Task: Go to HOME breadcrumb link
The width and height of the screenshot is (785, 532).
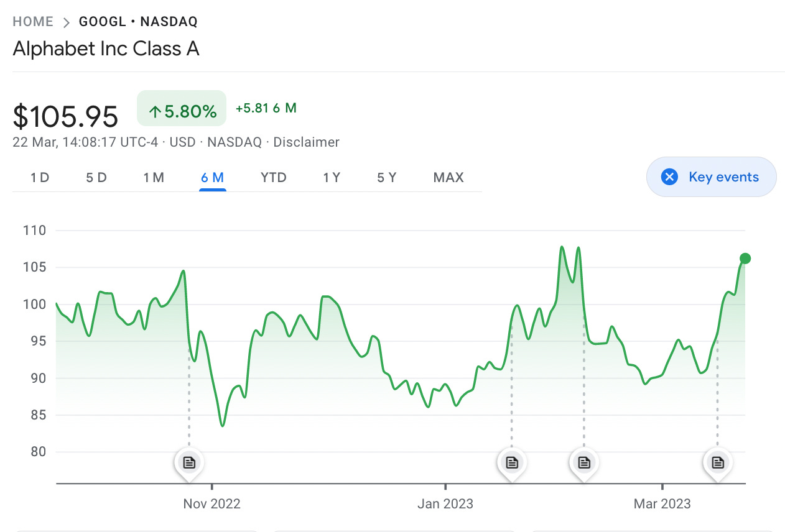Action: [x=33, y=22]
